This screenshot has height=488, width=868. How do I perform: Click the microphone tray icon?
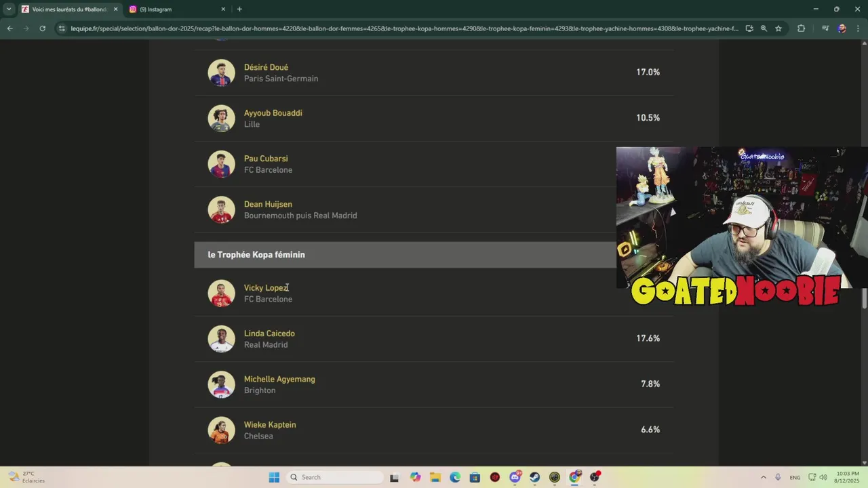pyautogui.click(x=778, y=477)
